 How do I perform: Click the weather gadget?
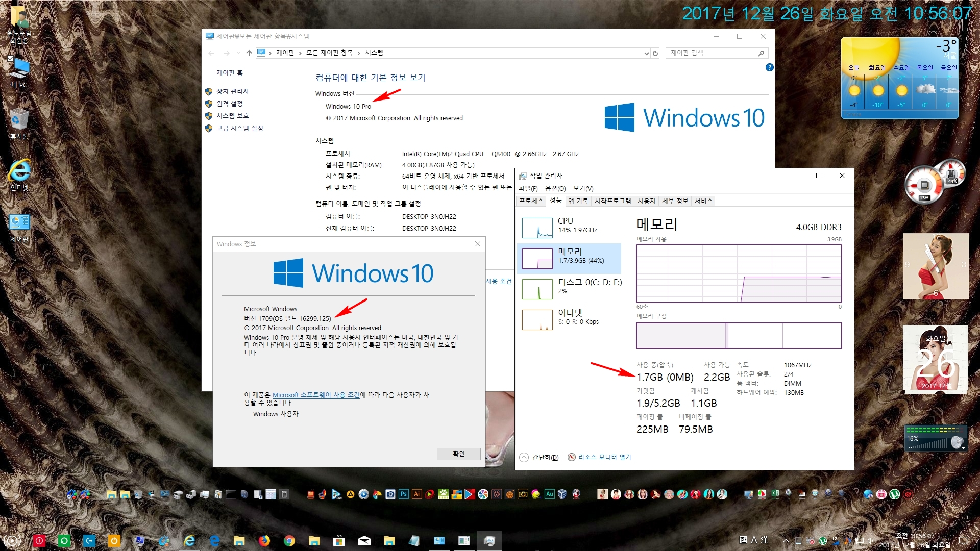900,78
